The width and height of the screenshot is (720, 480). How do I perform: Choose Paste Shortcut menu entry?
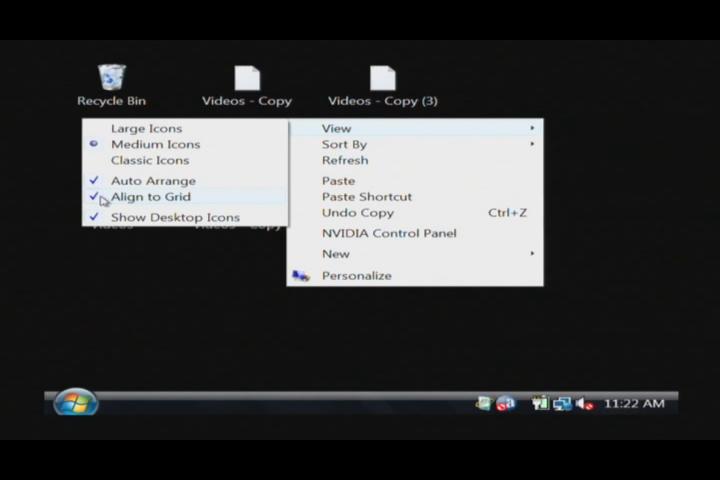[415, 197]
